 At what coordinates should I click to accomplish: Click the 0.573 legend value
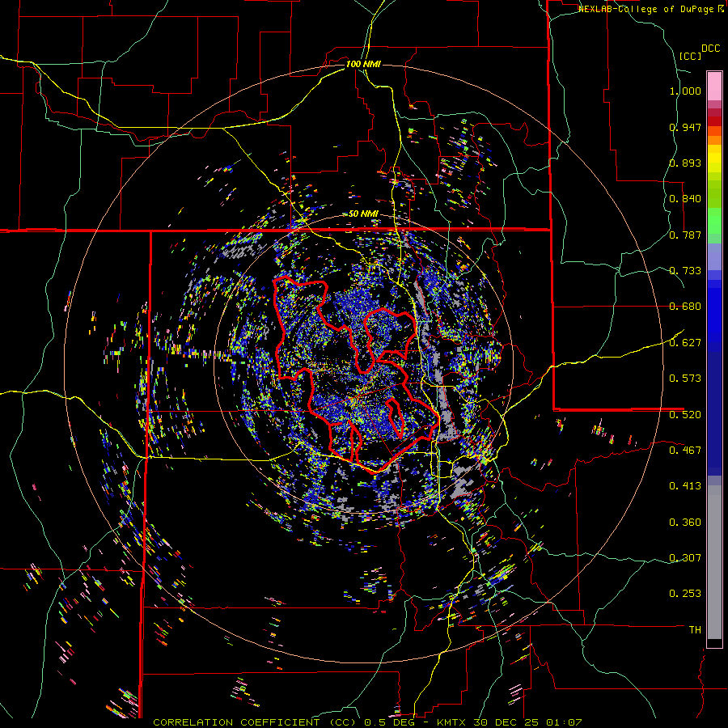click(685, 379)
